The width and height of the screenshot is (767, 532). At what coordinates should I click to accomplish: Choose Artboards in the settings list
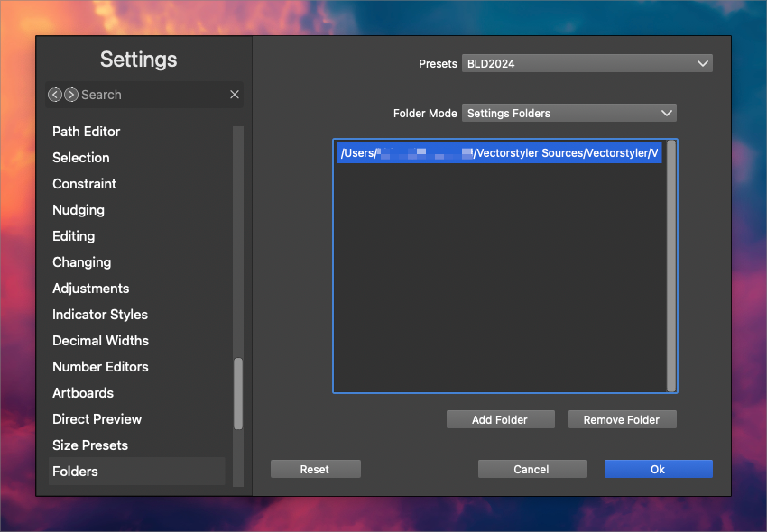coord(83,393)
